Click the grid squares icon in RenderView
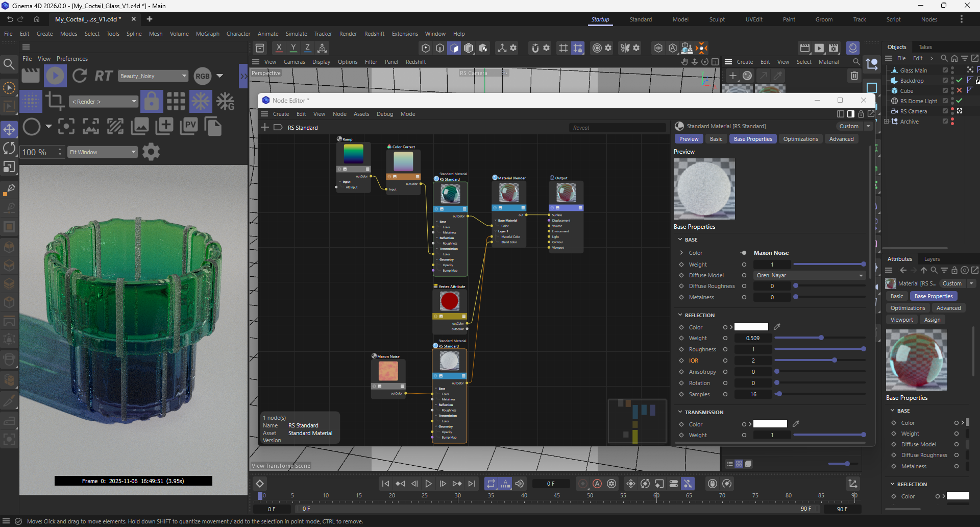 pyautogui.click(x=176, y=101)
